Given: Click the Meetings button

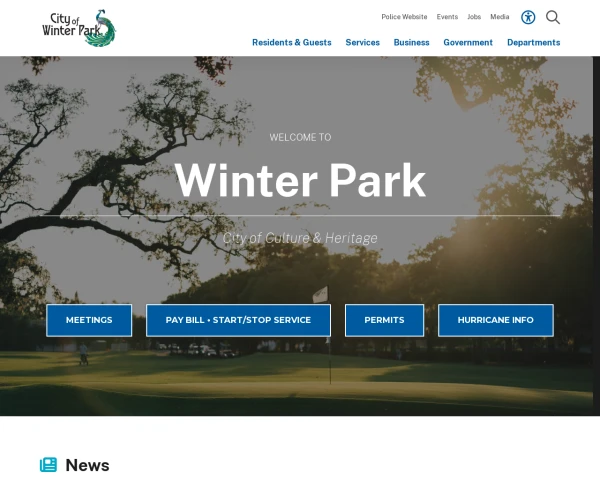Looking at the screenshot, I should pyautogui.click(x=89, y=320).
